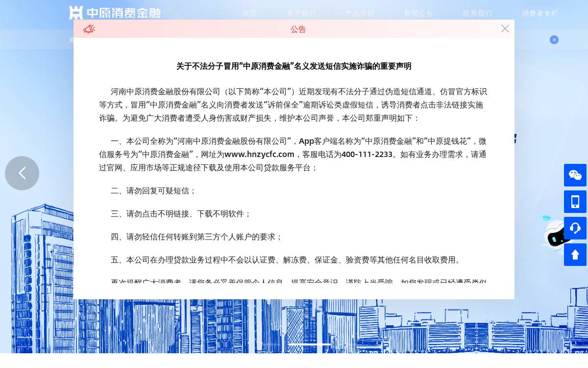Image resolution: width=588 pixels, height=368 pixels.
Task: Open the 联系我们 navigation item
Action: coord(478,13)
